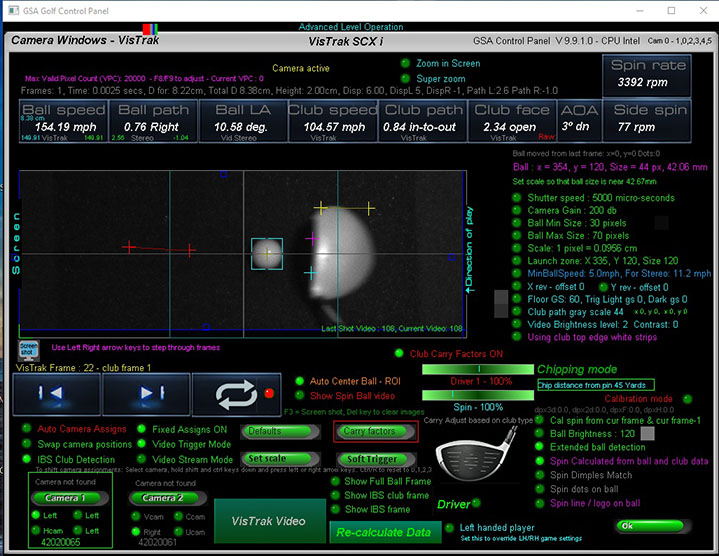Adjust the Spin 100% slider
This screenshot has height=556, width=719.
pos(477,395)
